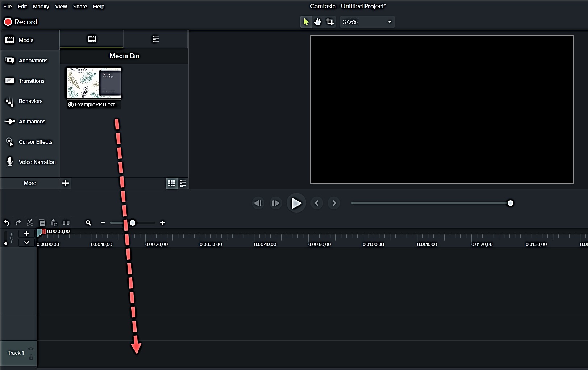Click the red Record button
Screen dimensions: 588x370
tap(21, 22)
